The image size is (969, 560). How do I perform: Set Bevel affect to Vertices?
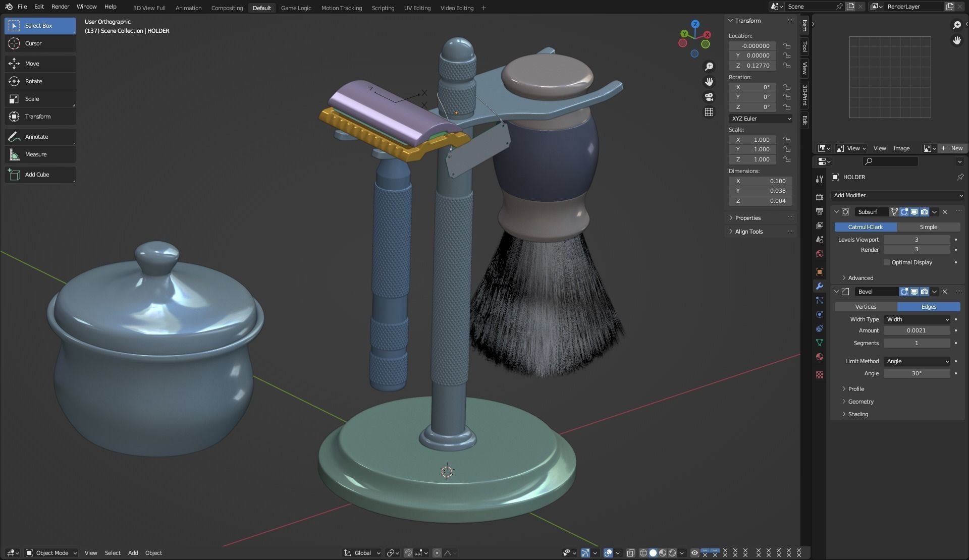point(866,307)
